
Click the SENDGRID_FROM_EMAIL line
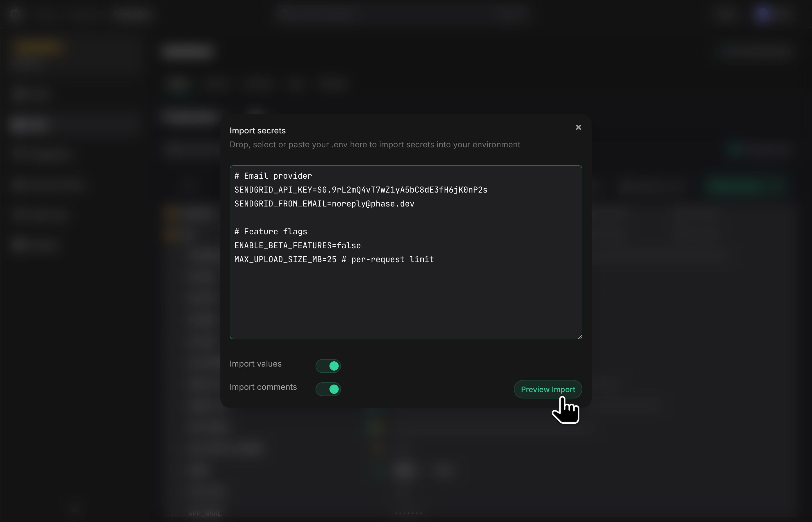(x=324, y=204)
